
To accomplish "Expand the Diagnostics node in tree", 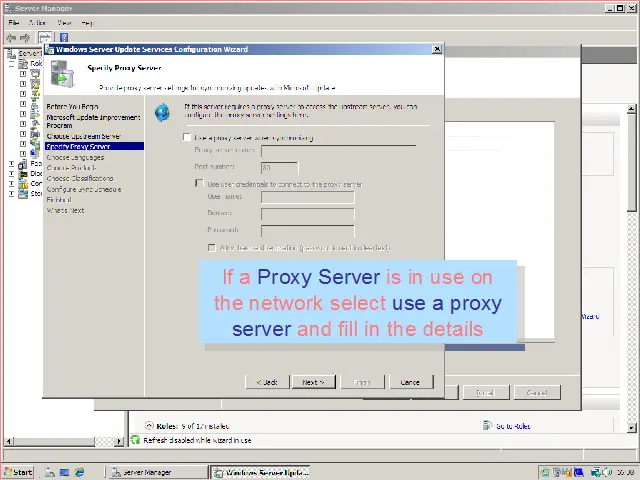I will point(12,173).
